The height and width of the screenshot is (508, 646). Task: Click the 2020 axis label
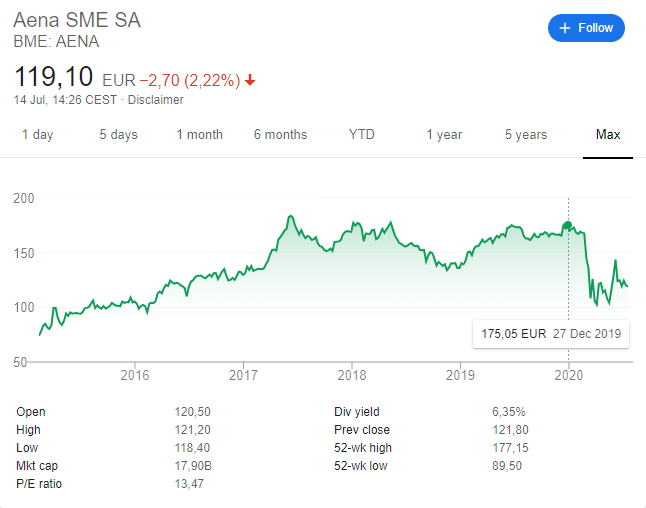tap(569, 375)
